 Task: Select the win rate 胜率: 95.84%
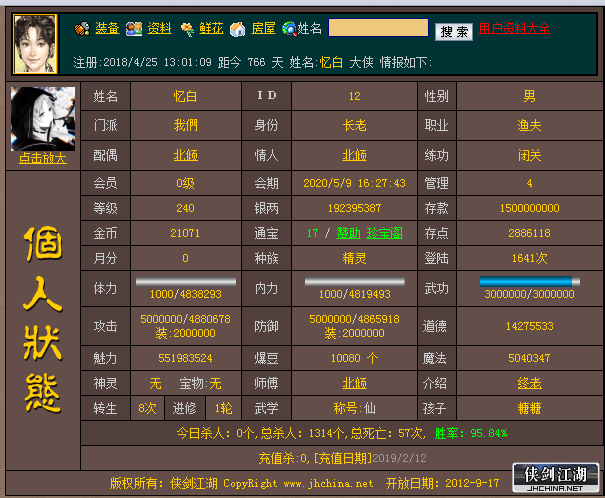(471, 433)
